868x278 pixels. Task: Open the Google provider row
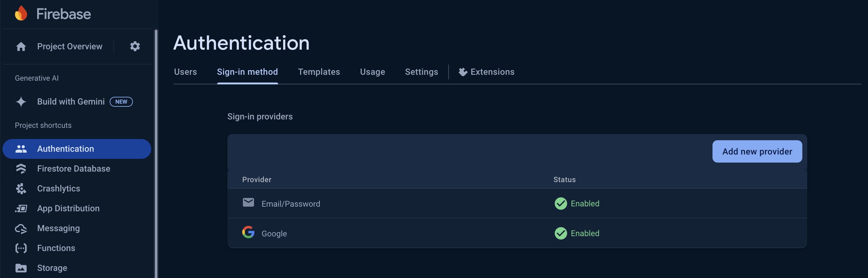(x=517, y=233)
